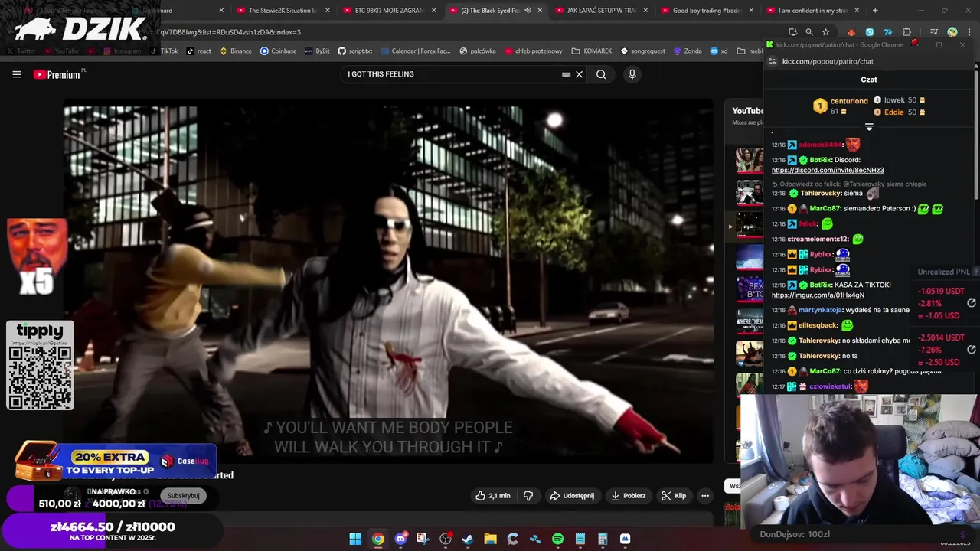This screenshot has width=980, height=551.
Task: Open the imgur.com link in chat
Action: pyautogui.click(x=818, y=295)
